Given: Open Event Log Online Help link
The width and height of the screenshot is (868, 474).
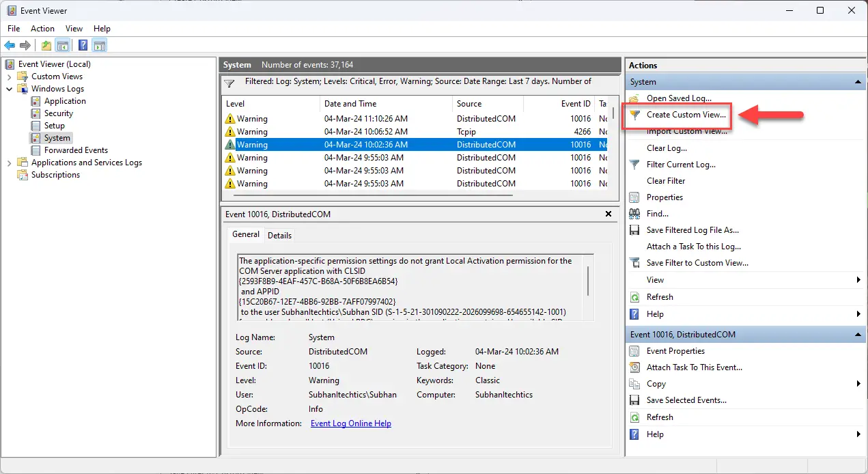Looking at the screenshot, I should click(351, 423).
